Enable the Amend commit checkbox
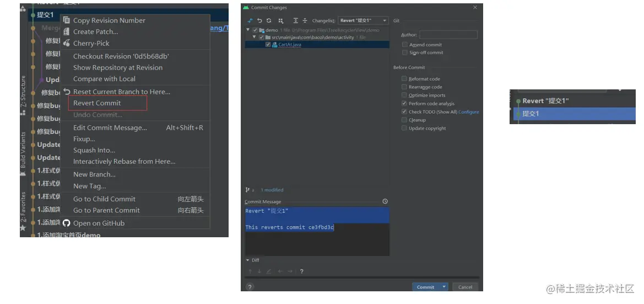 (x=405, y=45)
